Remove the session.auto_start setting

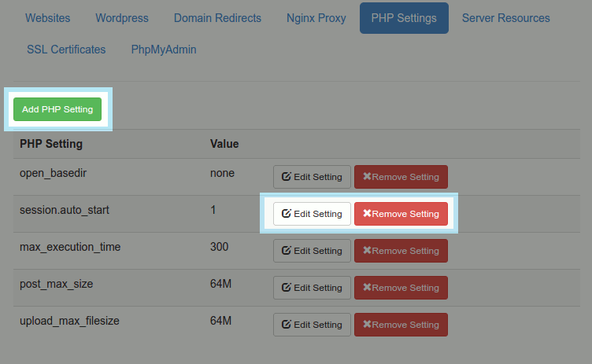[401, 214]
